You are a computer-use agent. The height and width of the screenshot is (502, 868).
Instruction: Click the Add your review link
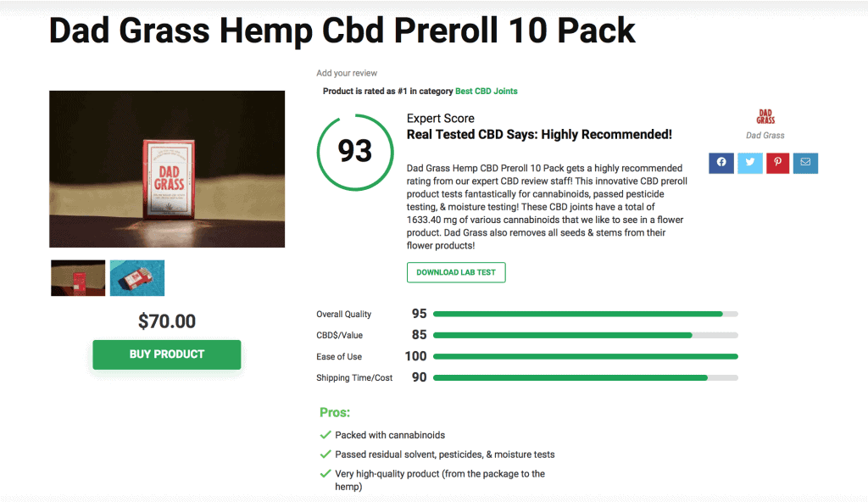pos(347,73)
